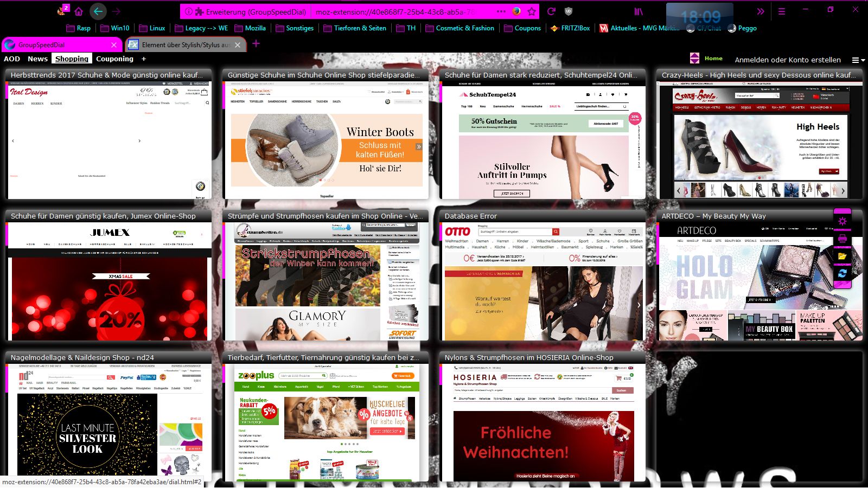This screenshot has height=488, width=868.
Task: Click Anmelden oder Konto erstellen
Action: tap(788, 60)
